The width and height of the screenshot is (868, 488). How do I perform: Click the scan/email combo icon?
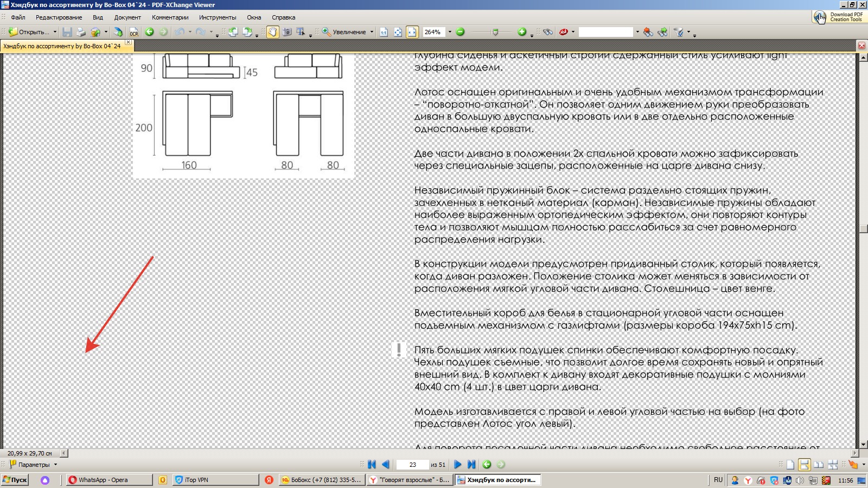tap(95, 32)
